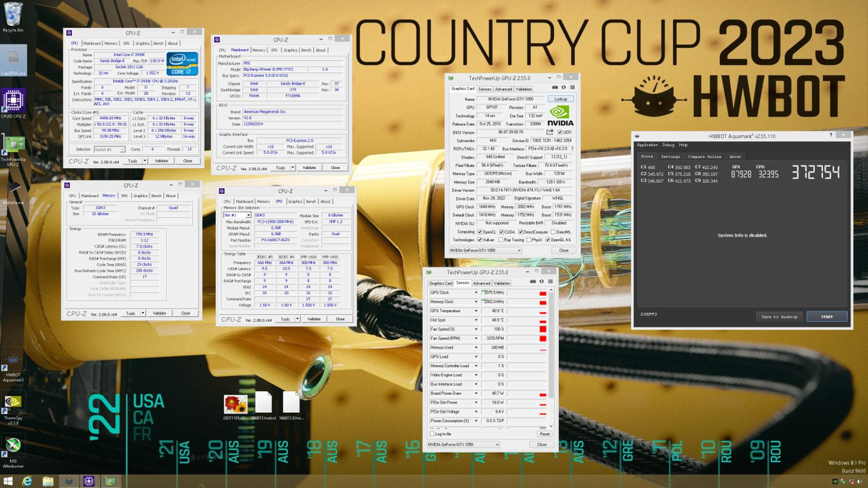Screen dimensions: 868x488
Task: Select the Cap2PNG.exe desktop icon
Action: pos(14,61)
